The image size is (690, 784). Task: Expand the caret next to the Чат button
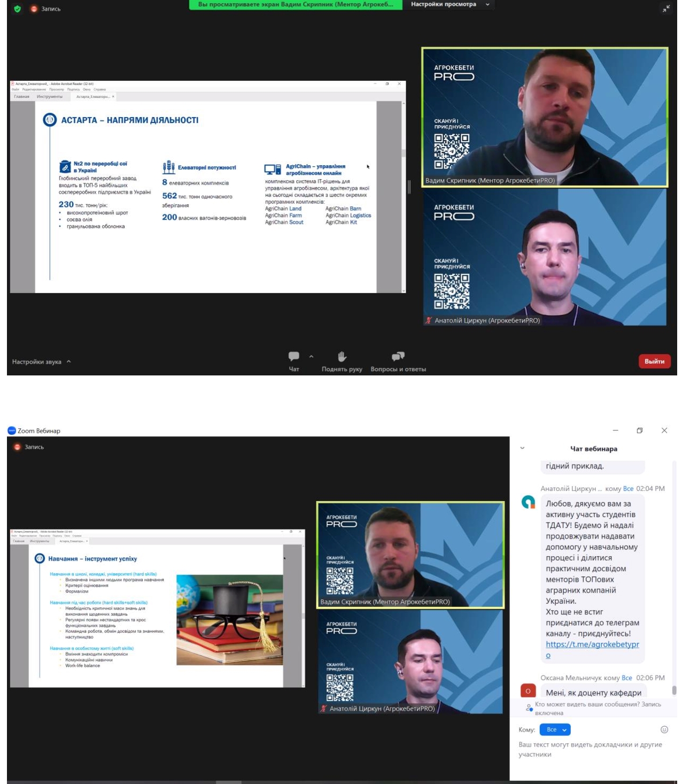pos(311,356)
